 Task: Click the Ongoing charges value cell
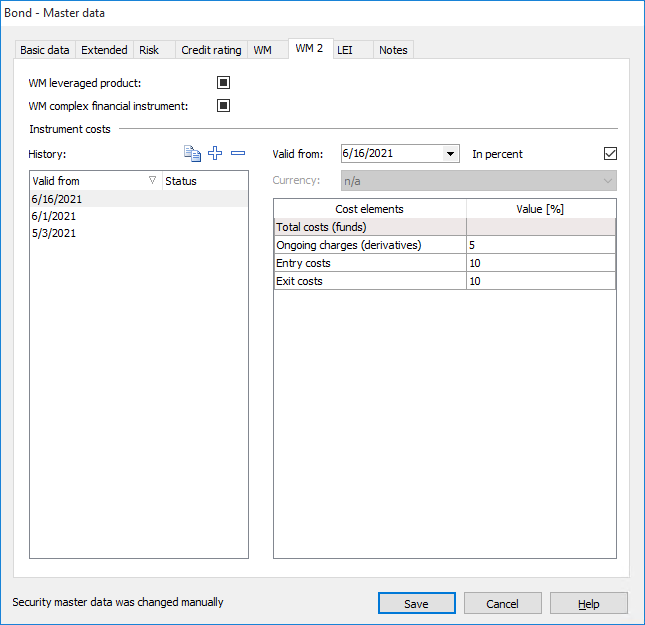[540, 245]
